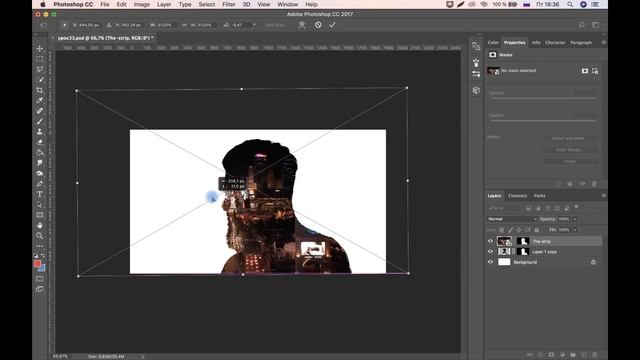The image size is (640, 360).
Task: Select the Path Selection tool
Action: click(x=40, y=204)
